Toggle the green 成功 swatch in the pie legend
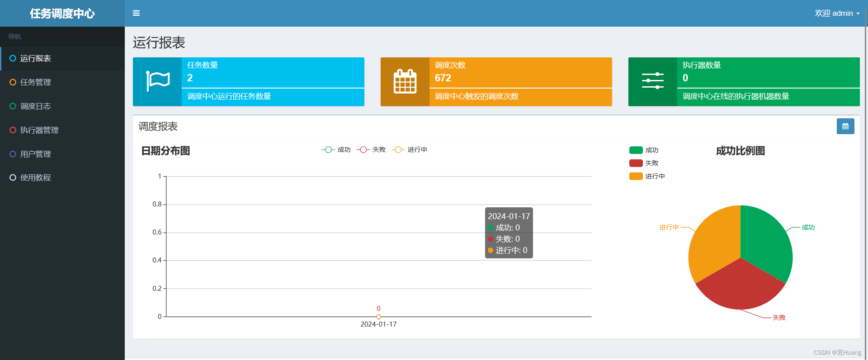The width and height of the screenshot is (868, 360). [636, 150]
